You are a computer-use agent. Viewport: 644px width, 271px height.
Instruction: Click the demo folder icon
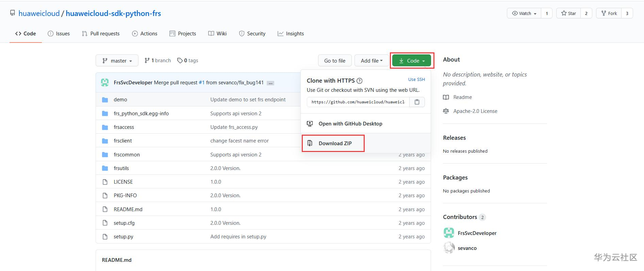click(x=105, y=100)
